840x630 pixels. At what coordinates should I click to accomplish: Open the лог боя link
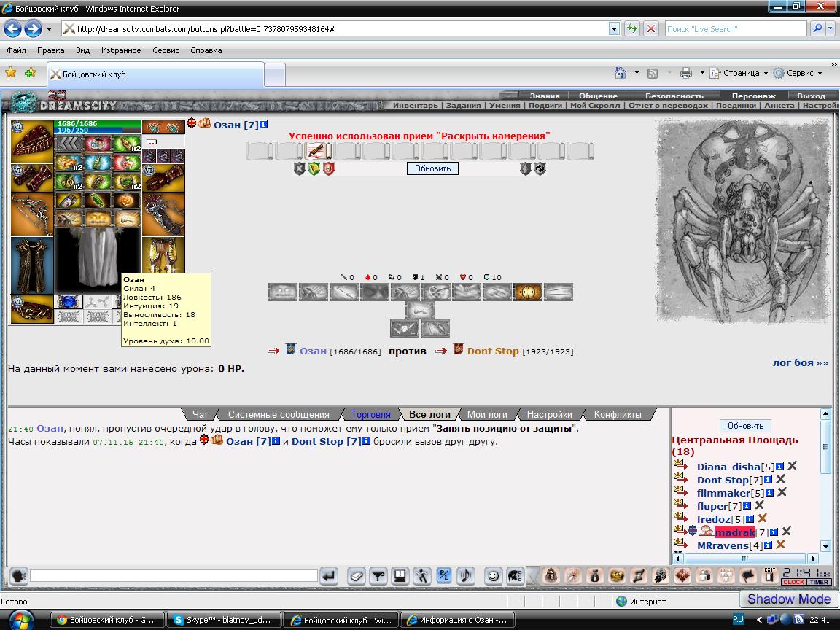point(801,362)
